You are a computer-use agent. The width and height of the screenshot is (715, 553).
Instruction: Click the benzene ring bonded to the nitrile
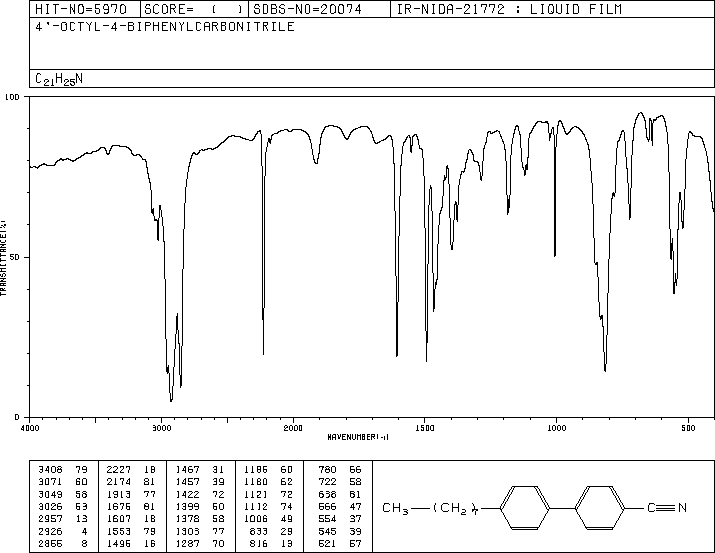pyautogui.click(x=600, y=507)
